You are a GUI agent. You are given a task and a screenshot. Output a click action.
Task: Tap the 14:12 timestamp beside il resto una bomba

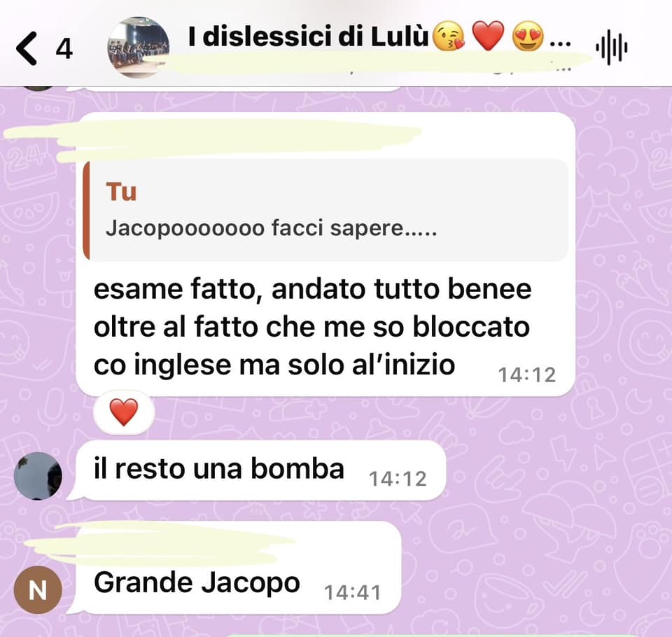pyautogui.click(x=398, y=479)
